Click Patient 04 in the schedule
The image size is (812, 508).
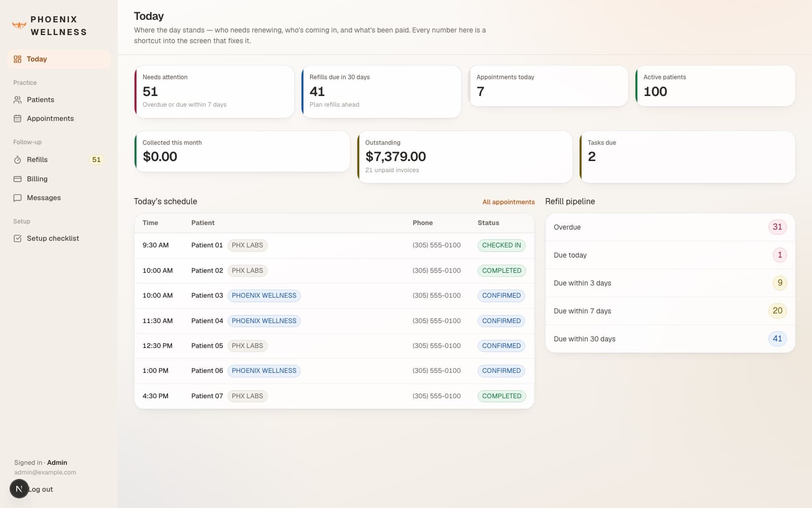[207, 321]
